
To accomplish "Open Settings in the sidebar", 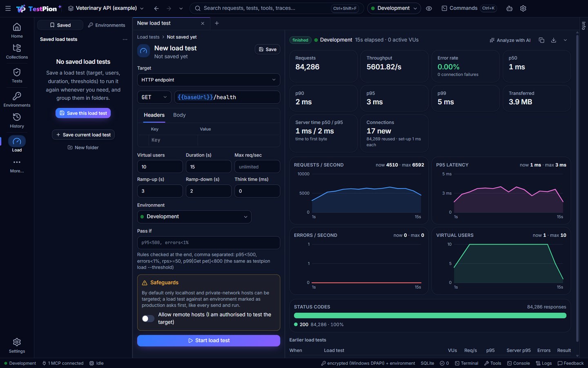I will (x=17, y=346).
